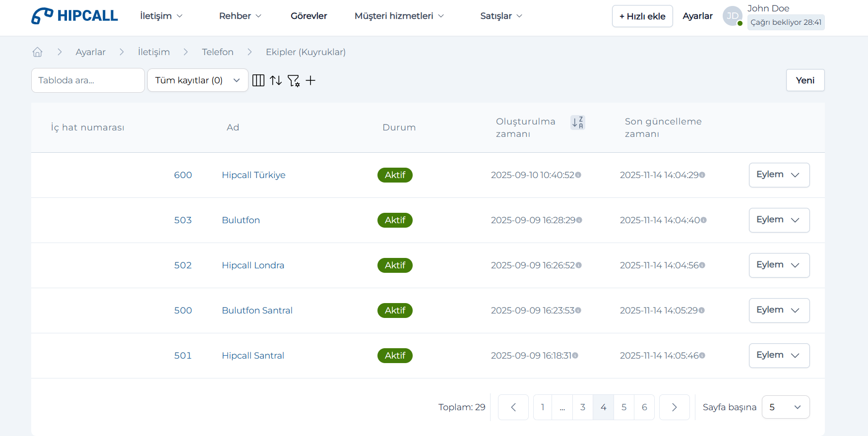Screen dimensions: 868x436
Task: Go to the next page arrow
Action: click(674, 407)
